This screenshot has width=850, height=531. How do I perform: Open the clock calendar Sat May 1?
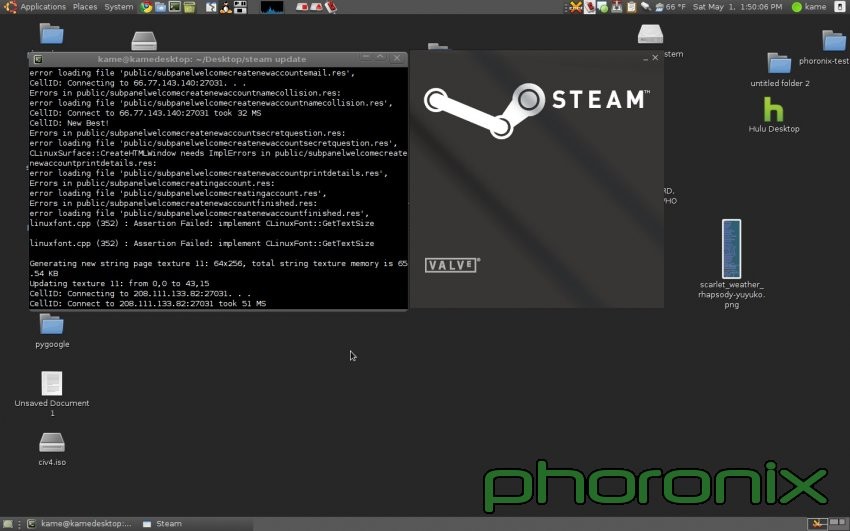click(737, 7)
